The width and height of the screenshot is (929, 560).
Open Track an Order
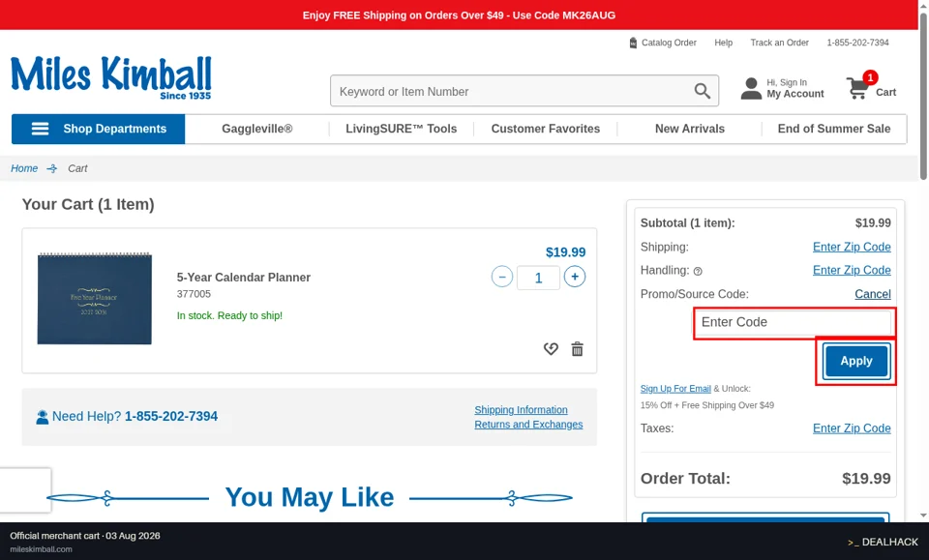(x=779, y=43)
